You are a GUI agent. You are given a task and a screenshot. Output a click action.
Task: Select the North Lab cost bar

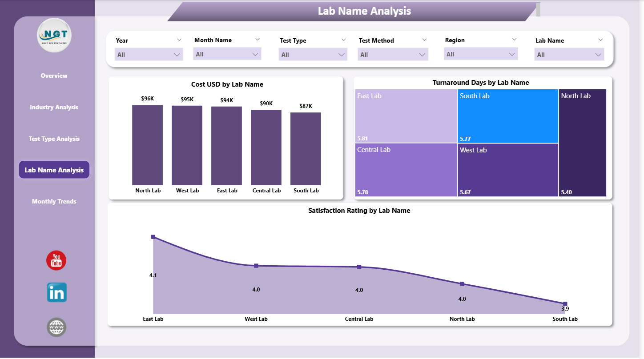pos(147,145)
